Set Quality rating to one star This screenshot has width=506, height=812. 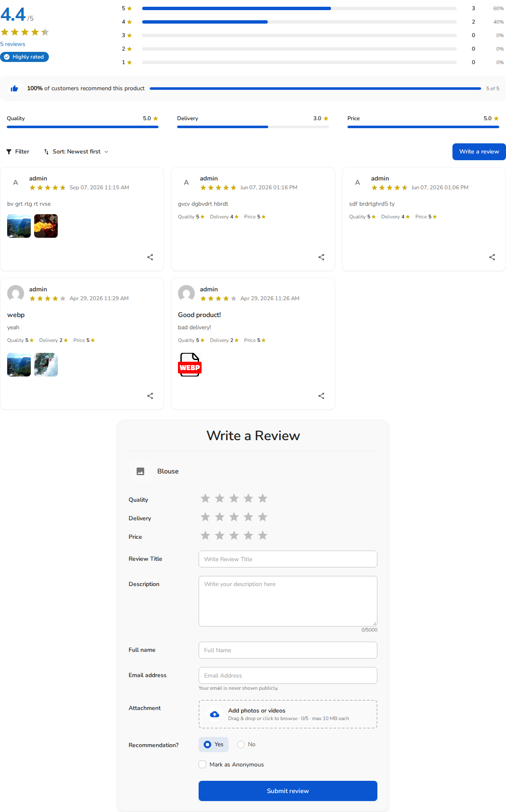pos(205,498)
